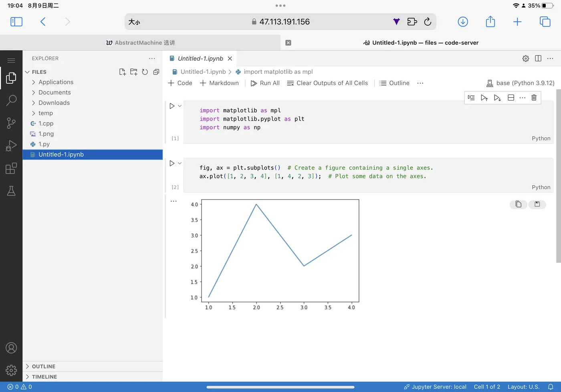Select Untitled-1.ipynb in file tree
561x392 pixels.
tap(93, 155)
